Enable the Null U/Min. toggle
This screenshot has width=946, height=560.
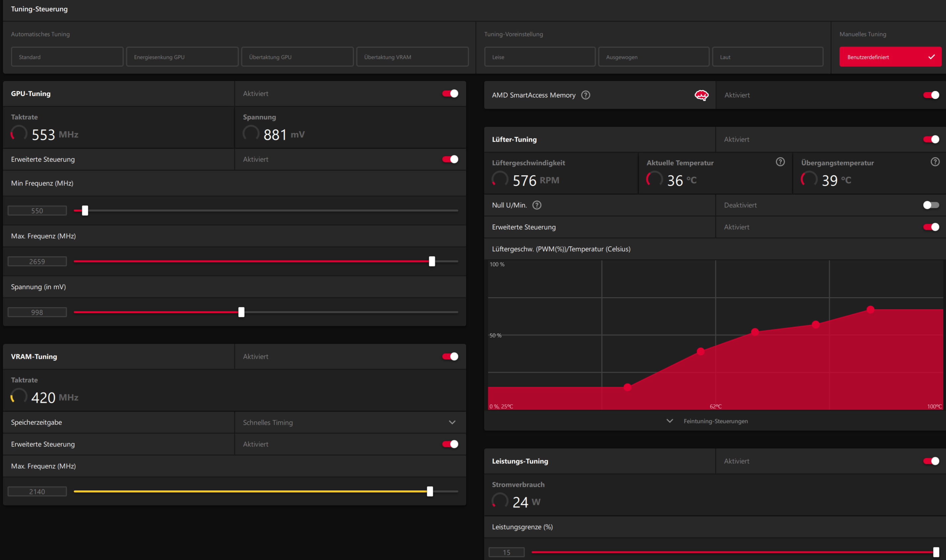[930, 205]
